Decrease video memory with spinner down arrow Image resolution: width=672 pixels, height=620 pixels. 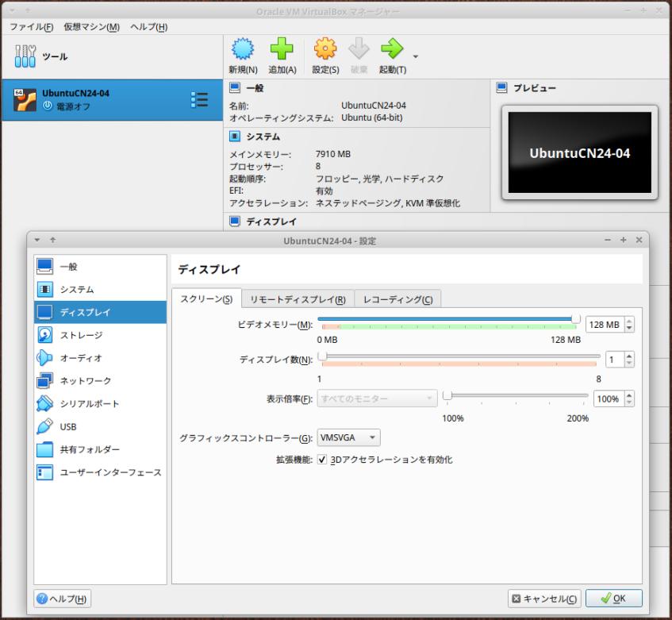pyautogui.click(x=628, y=329)
